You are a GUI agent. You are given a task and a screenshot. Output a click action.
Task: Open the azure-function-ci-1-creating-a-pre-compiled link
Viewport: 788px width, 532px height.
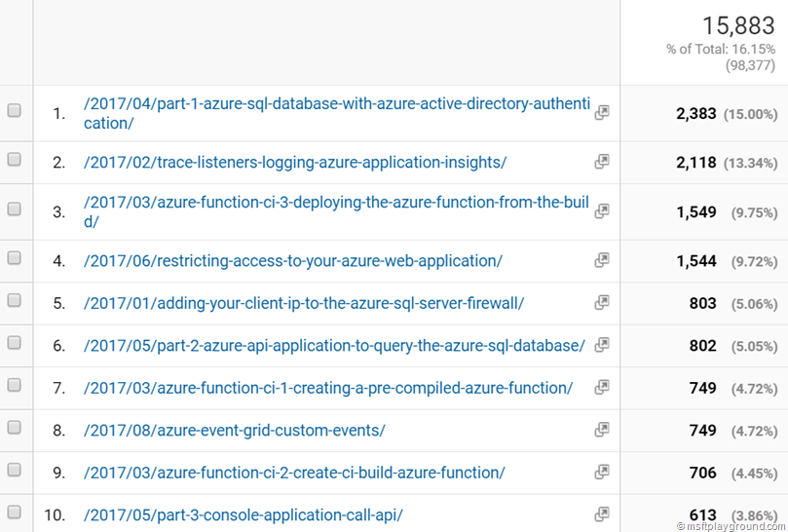pyautogui.click(x=328, y=388)
